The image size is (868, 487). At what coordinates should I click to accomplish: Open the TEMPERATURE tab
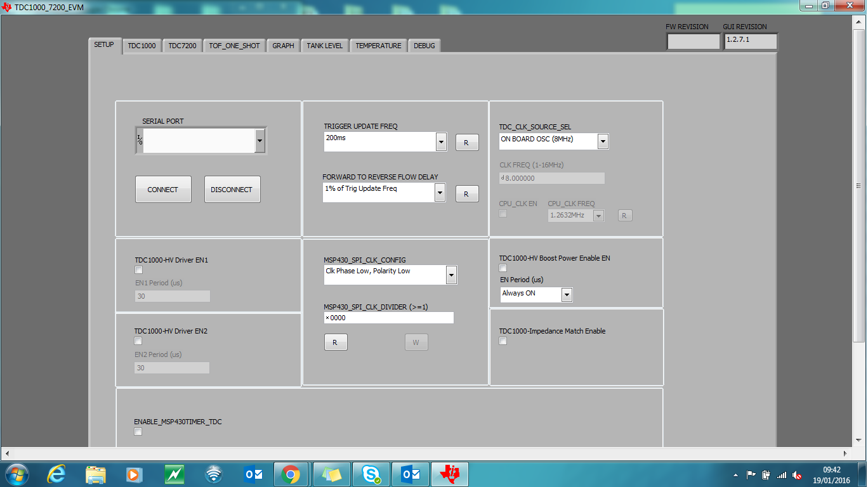378,46
